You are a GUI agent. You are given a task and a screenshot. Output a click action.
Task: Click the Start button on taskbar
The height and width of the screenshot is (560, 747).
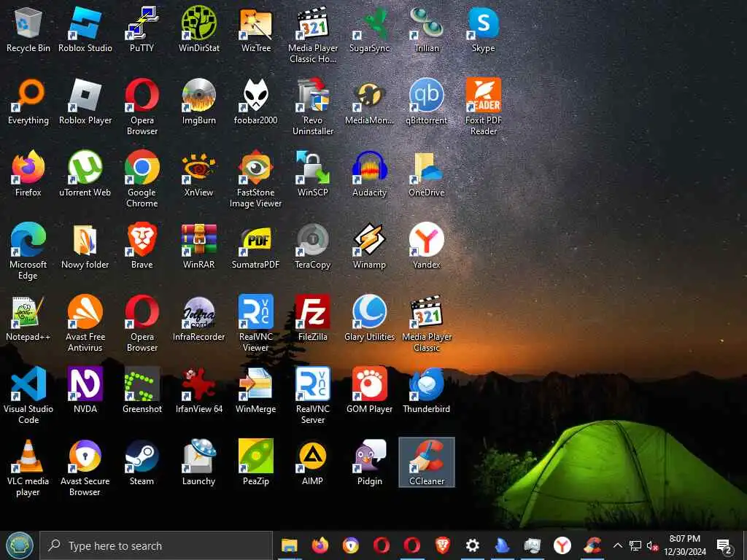[20, 545]
